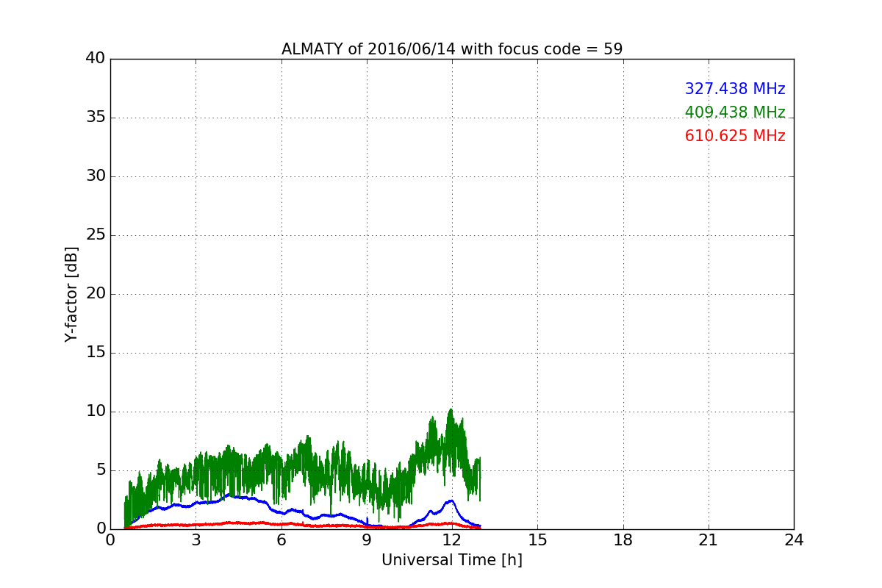Select the green 409.438 MHz legend label

click(x=735, y=112)
